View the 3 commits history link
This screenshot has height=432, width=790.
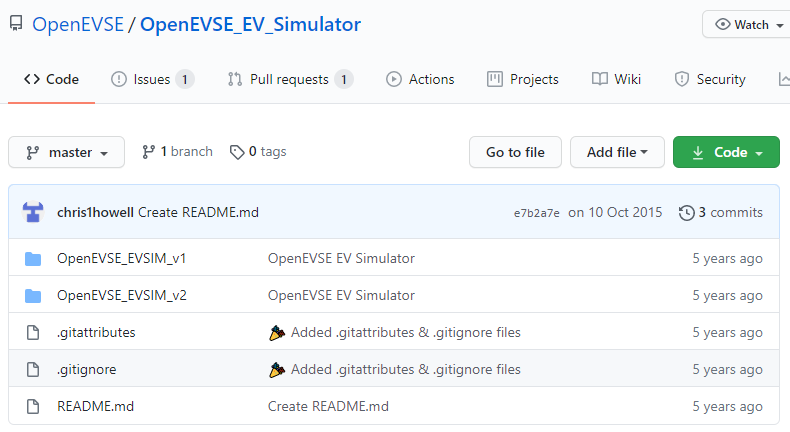coord(720,212)
